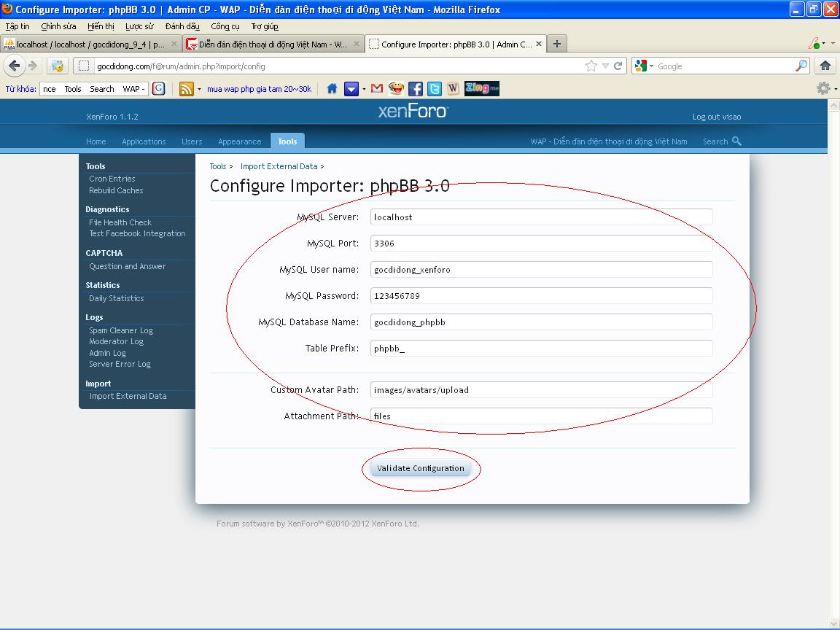This screenshot has width=840, height=630.
Task: Click the Twitter toolbar icon
Action: (x=435, y=88)
